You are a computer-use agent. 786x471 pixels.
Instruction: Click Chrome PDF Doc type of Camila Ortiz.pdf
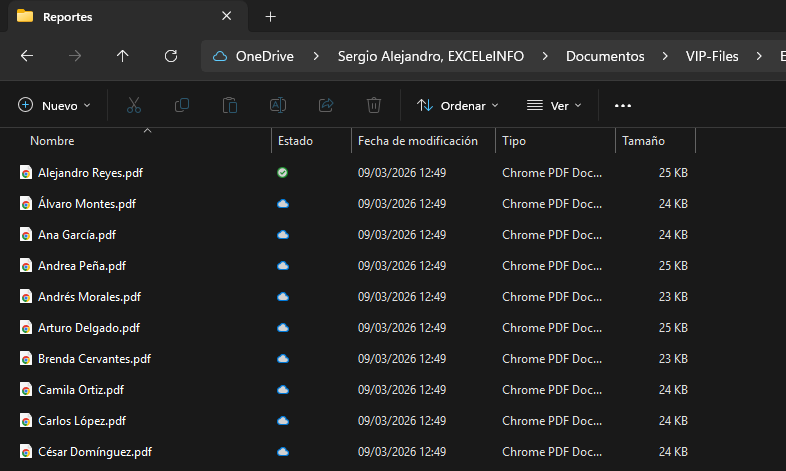click(x=552, y=390)
